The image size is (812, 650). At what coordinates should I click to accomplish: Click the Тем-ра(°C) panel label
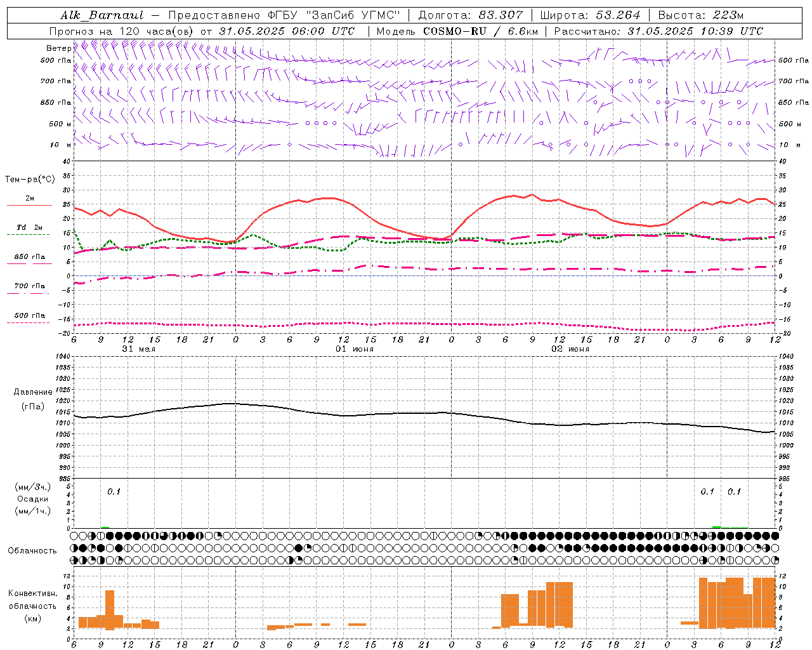(x=30, y=180)
